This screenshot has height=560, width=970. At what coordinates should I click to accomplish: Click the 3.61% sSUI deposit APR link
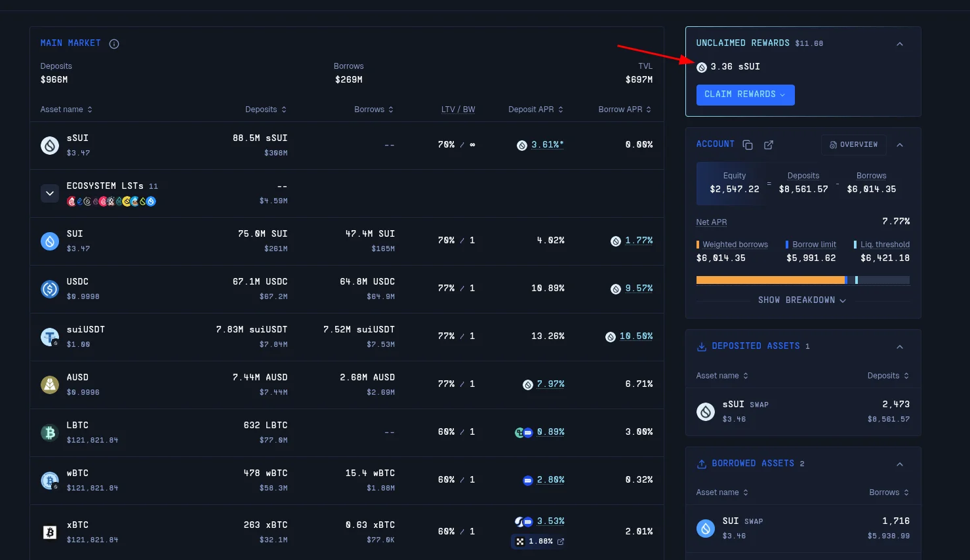tap(547, 145)
